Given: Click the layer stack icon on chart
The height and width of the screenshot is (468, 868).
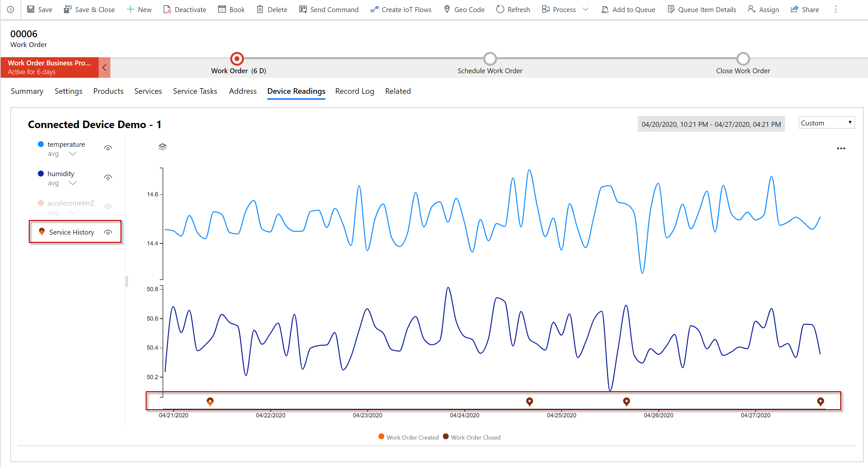Looking at the screenshot, I should (162, 146).
